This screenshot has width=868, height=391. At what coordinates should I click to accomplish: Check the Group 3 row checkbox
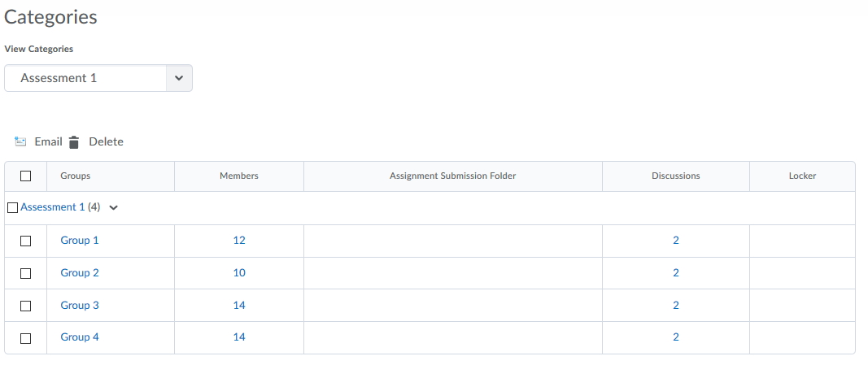(25, 306)
